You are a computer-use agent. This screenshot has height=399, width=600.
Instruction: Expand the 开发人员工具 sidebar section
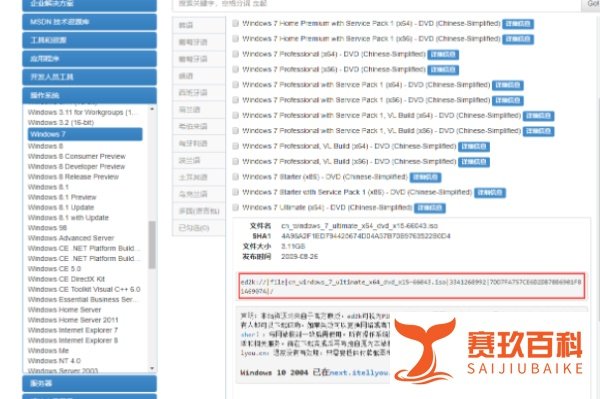pyautogui.click(x=90, y=77)
